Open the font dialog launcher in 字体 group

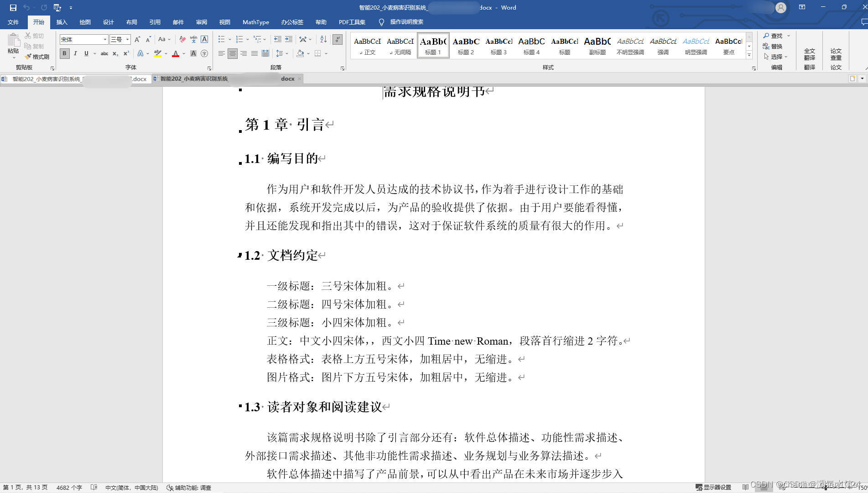pos(209,68)
